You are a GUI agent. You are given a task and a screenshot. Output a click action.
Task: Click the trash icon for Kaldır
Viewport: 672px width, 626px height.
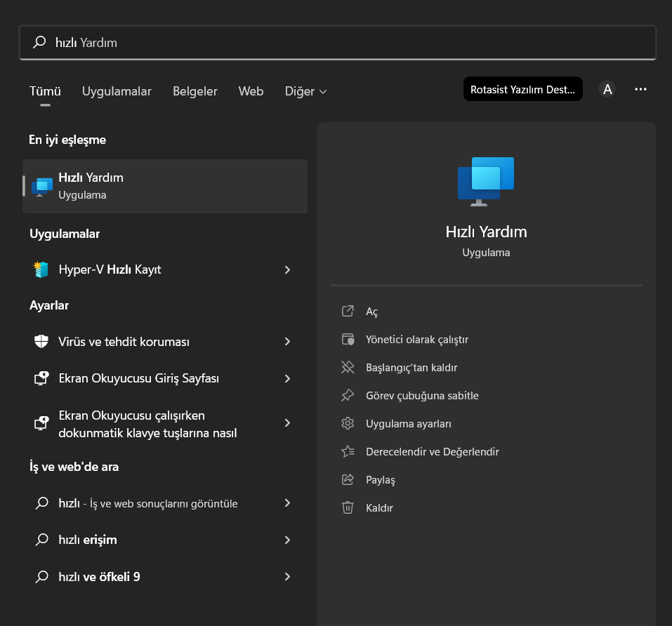click(348, 507)
